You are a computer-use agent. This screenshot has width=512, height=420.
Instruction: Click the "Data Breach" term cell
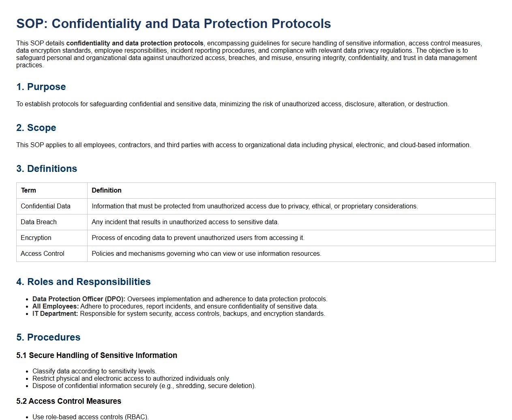(39, 222)
